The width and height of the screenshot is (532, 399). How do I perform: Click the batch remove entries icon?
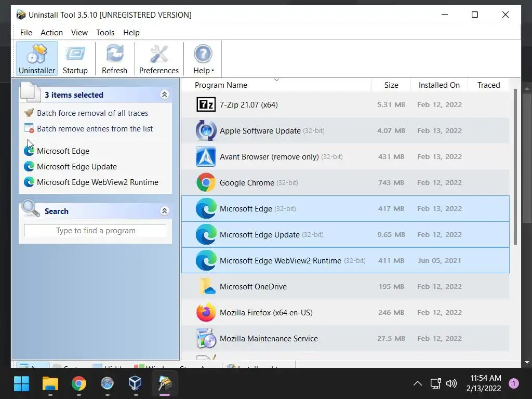point(29,128)
